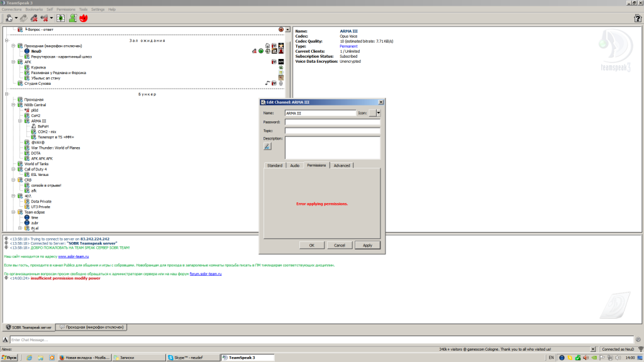The image size is (644, 362).
Task: Click the beer mug icon on Разливная row
Action: point(281,73)
